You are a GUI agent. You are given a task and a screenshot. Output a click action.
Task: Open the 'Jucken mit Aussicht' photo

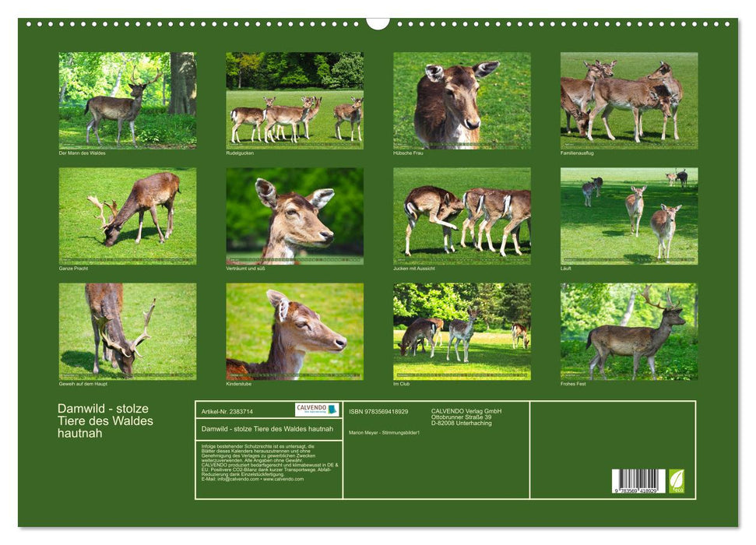[x=462, y=216]
